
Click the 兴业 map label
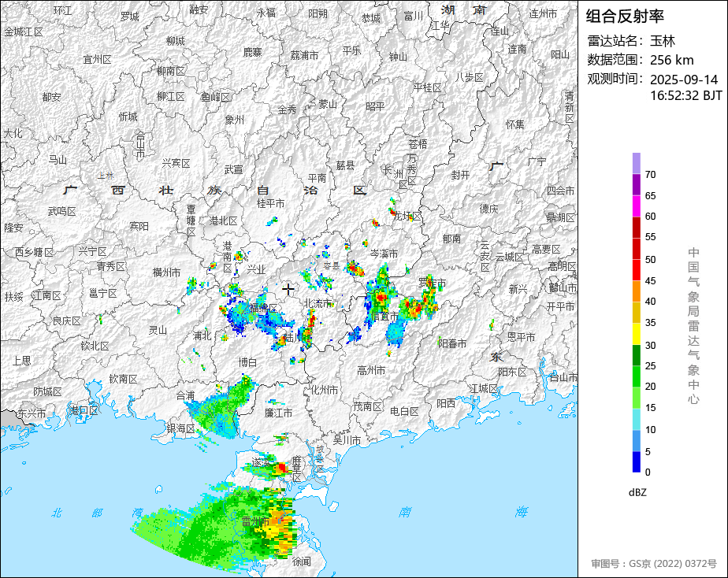(256, 269)
